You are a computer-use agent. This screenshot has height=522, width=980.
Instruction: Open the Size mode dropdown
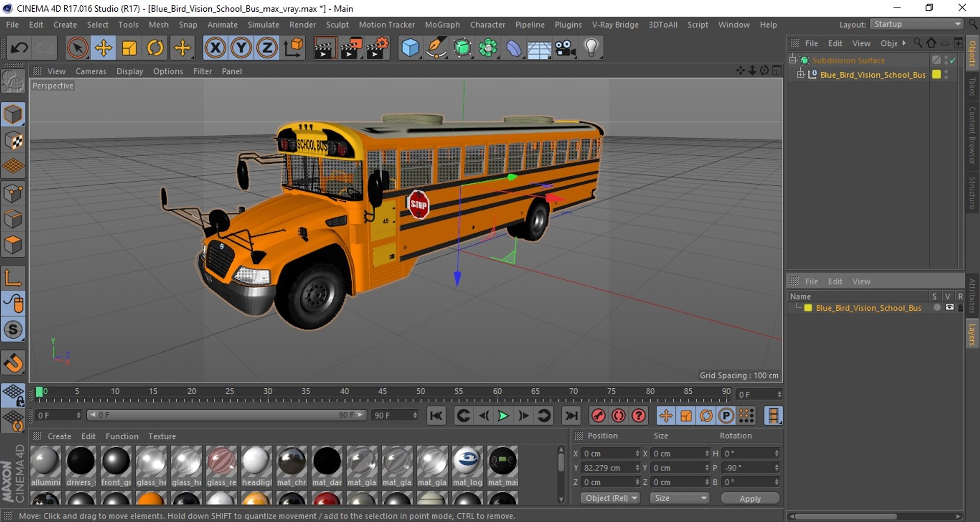coord(679,498)
